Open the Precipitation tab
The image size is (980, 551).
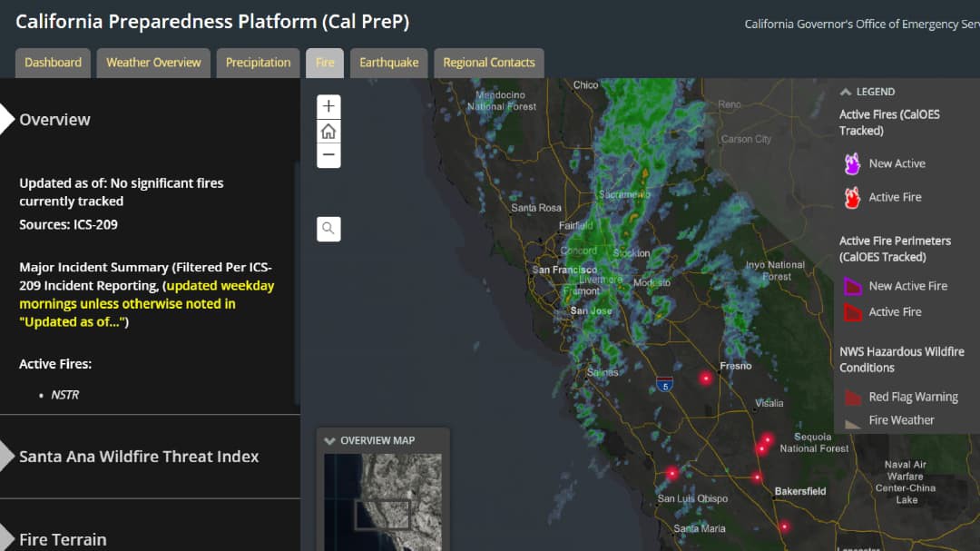tap(258, 63)
